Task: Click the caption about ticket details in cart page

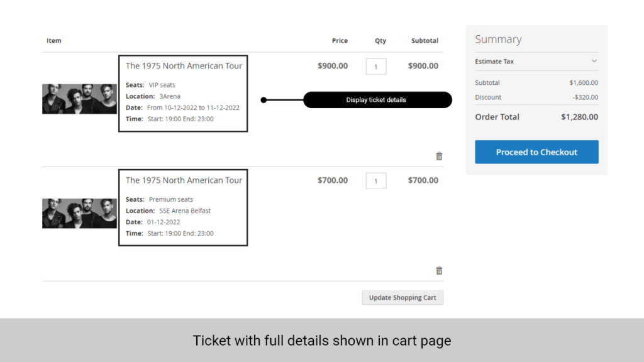Action: [321, 341]
